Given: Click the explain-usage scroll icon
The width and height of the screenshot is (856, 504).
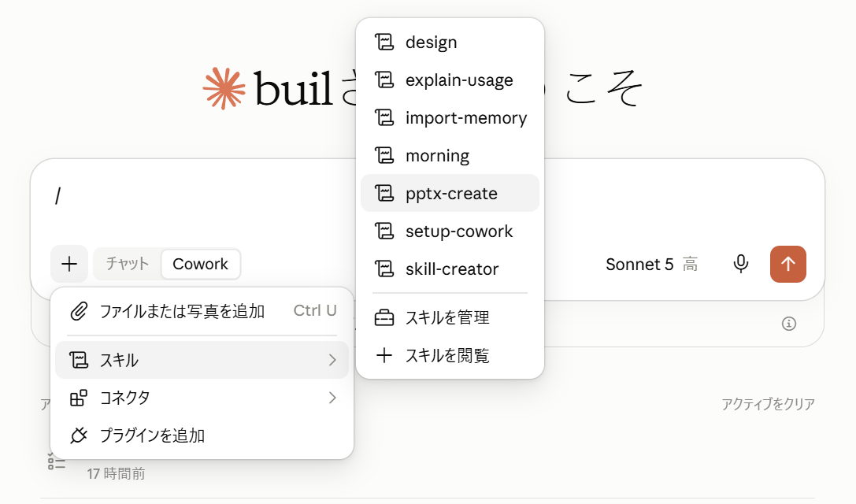Looking at the screenshot, I should 384,80.
